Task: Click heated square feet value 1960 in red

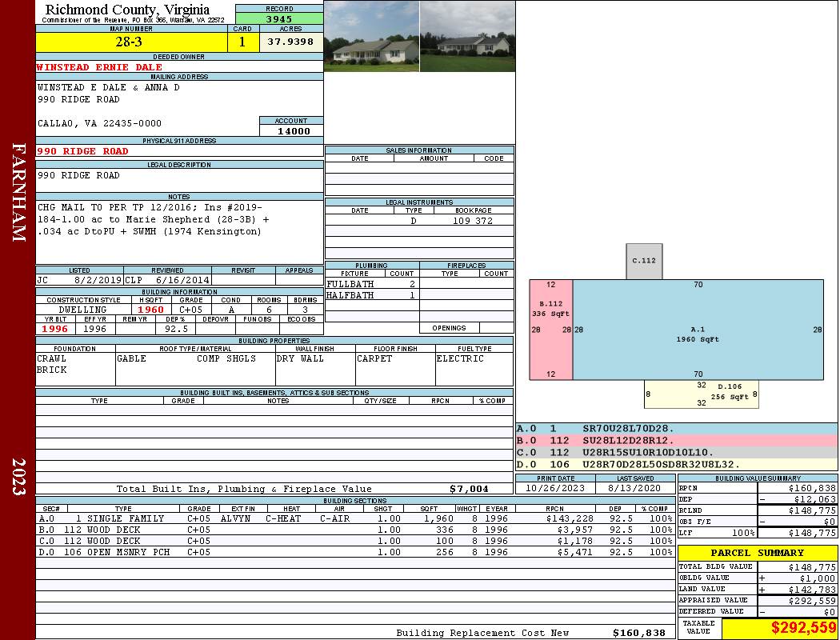Action: 150,310
